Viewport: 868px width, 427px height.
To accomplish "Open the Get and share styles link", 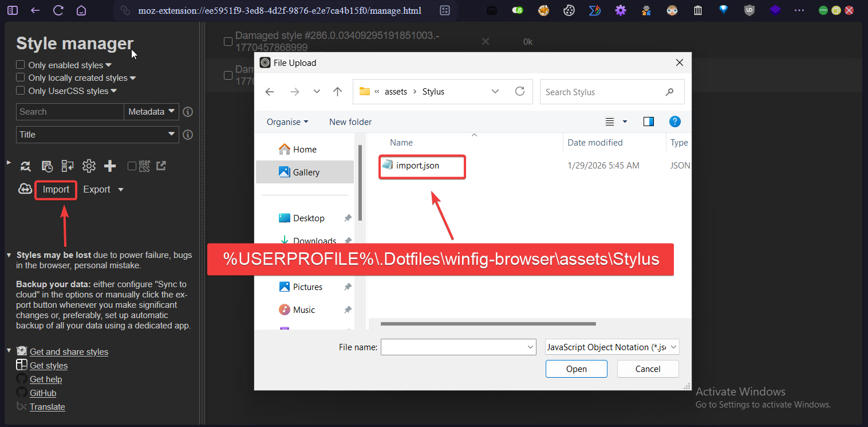I will pos(69,352).
